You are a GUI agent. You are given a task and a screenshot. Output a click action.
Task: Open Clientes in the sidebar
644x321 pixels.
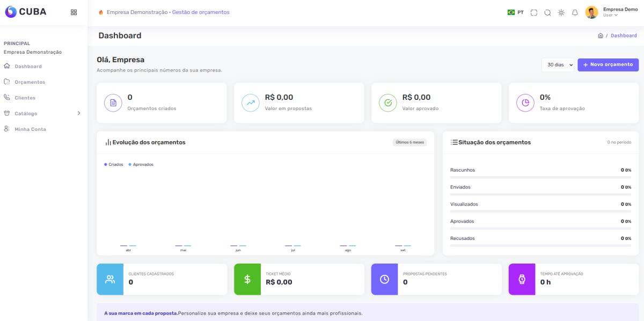pos(25,98)
